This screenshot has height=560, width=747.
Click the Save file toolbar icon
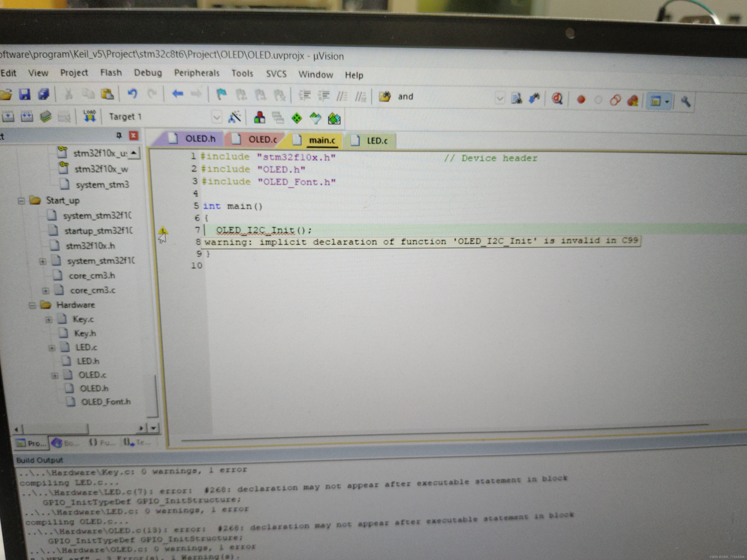[x=25, y=94]
